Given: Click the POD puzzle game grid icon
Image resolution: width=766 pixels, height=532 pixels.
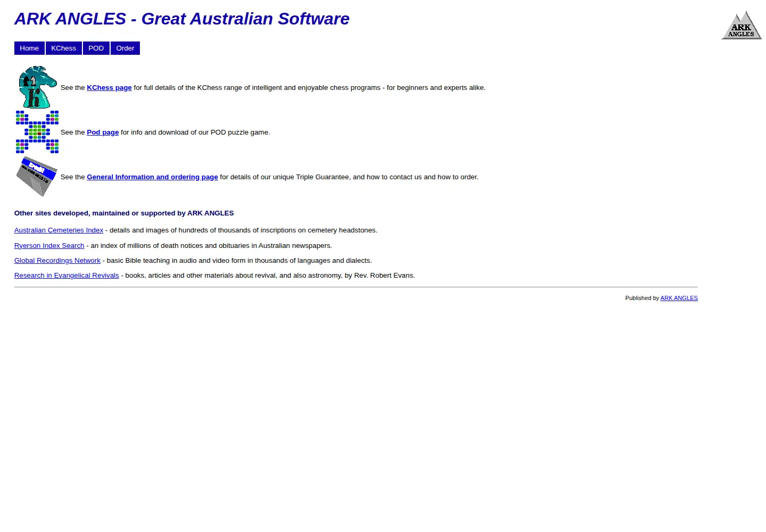Looking at the screenshot, I should click(37, 132).
